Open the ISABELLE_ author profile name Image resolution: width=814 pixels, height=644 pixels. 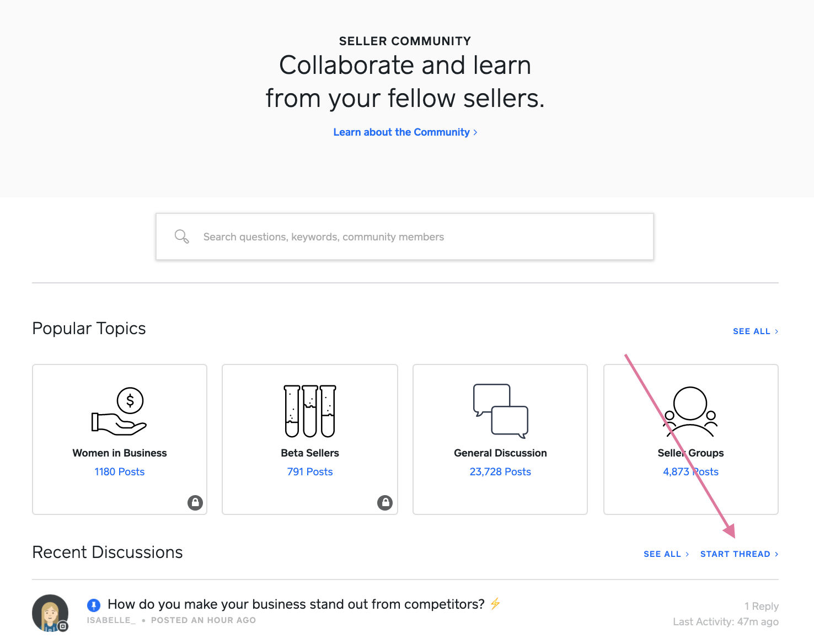pyautogui.click(x=111, y=620)
